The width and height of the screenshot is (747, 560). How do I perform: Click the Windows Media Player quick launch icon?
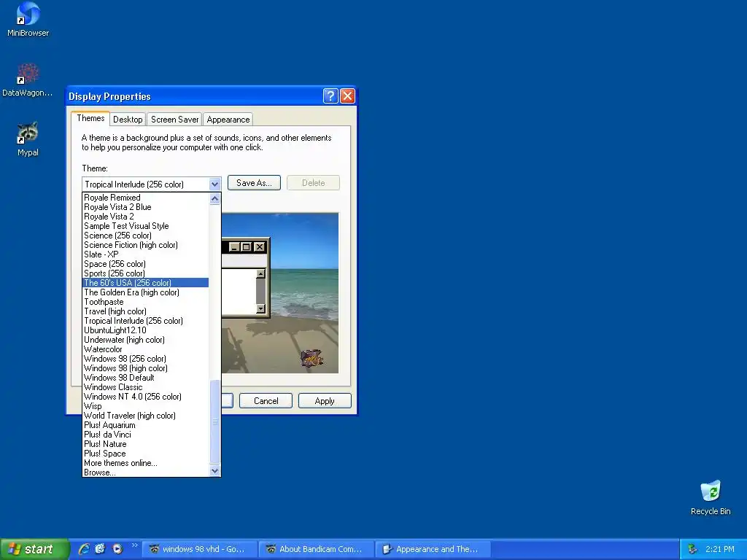coord(117,549)
